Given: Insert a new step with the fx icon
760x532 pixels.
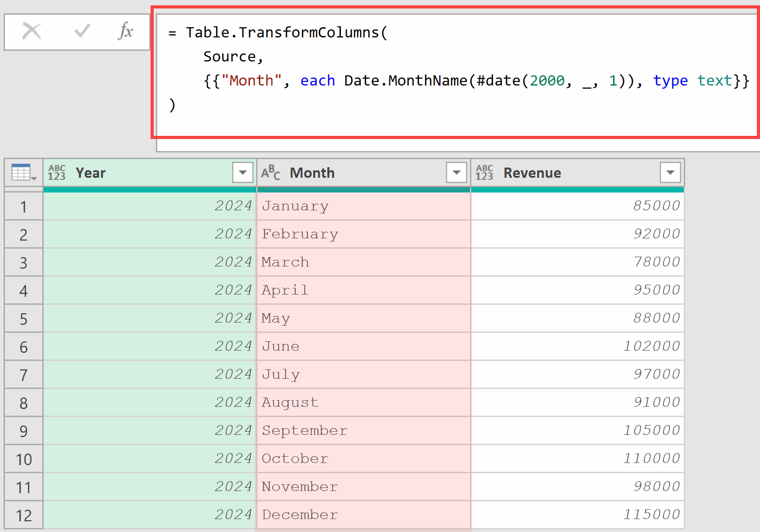Looking at the screenshot, I should coord(126,31).
